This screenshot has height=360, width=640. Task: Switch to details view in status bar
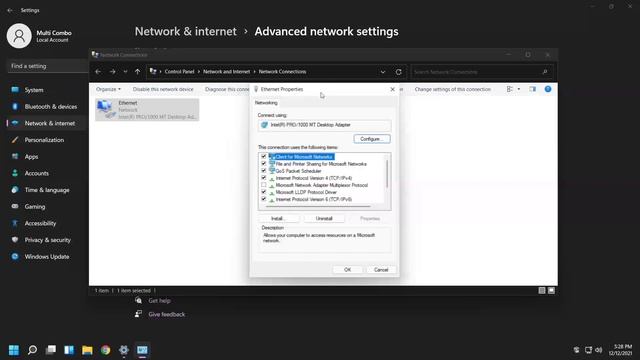pos(542,291)
